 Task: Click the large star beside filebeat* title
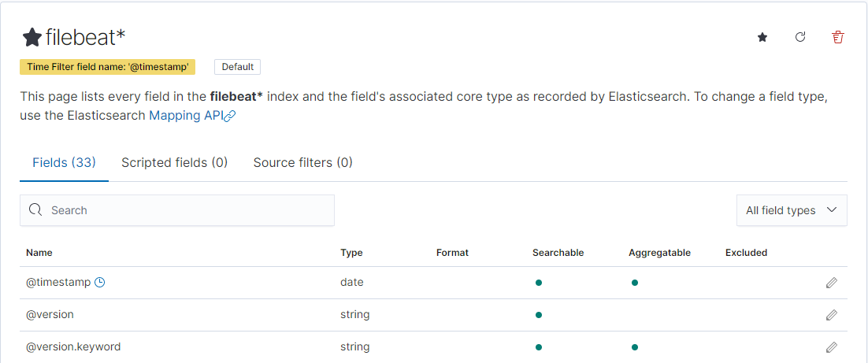pos(32,37)
